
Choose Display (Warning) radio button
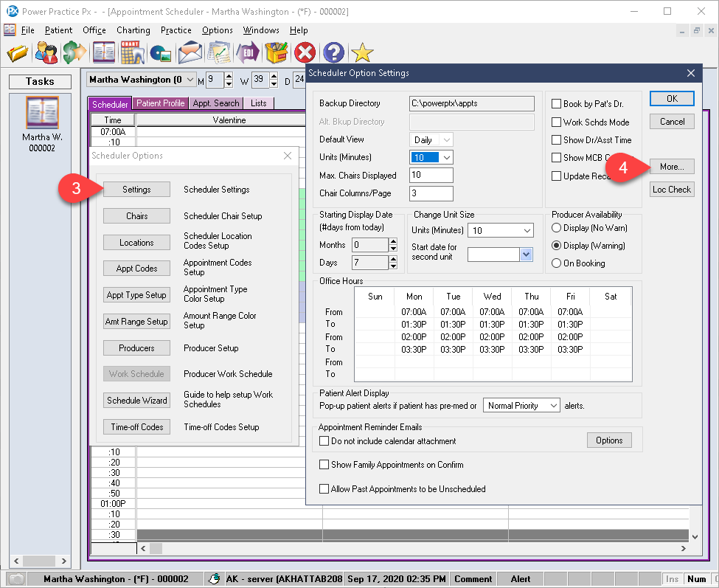click(556, 246)
